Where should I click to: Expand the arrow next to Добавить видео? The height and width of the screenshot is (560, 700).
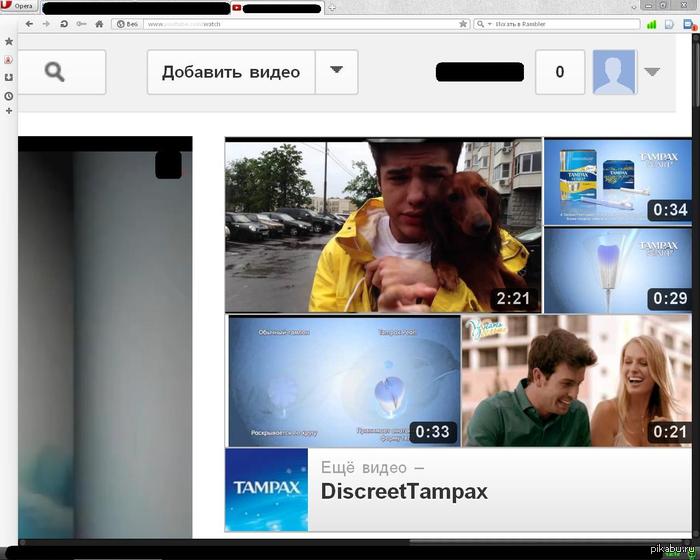click(337, 71)
